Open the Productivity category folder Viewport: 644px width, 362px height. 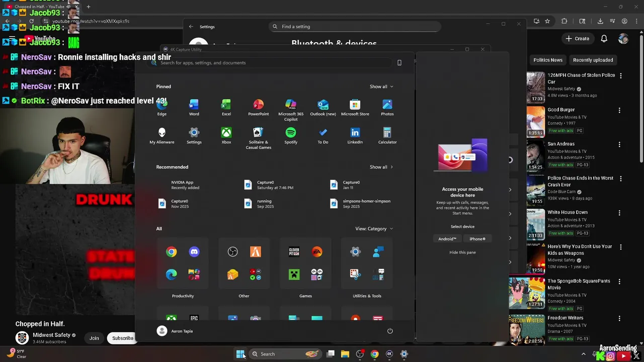pyautogui.click(x=183, y=263)
